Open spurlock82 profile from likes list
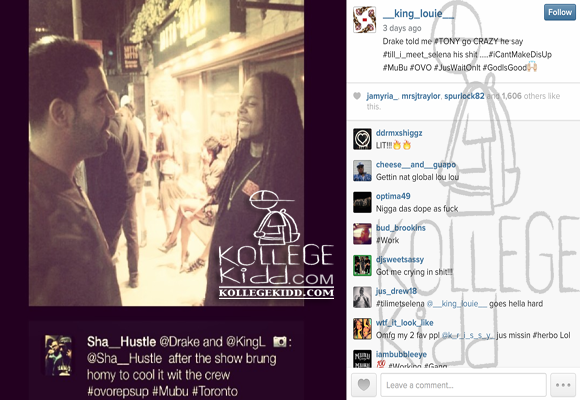The height and width of the screenshot is (400, 580). (464, 96)
